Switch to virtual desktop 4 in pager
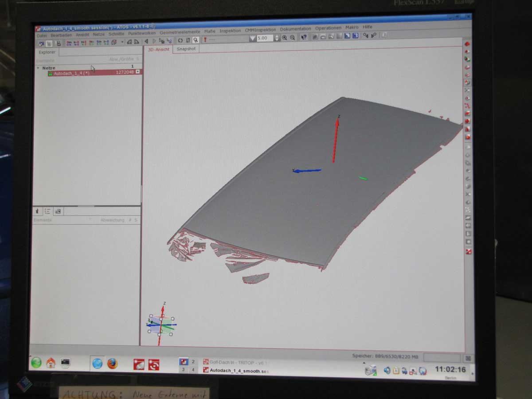Screen dimensions: 532x399 (x=193, y=370)
